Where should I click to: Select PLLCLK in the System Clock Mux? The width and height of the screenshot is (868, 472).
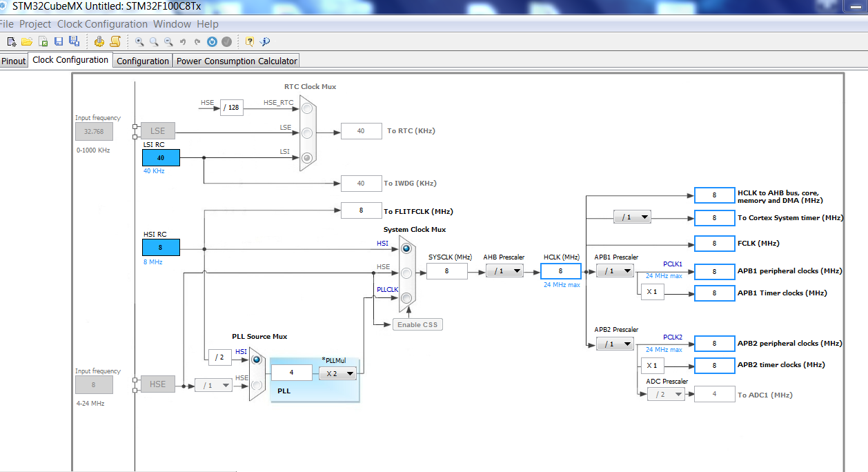tap(406, 298)
